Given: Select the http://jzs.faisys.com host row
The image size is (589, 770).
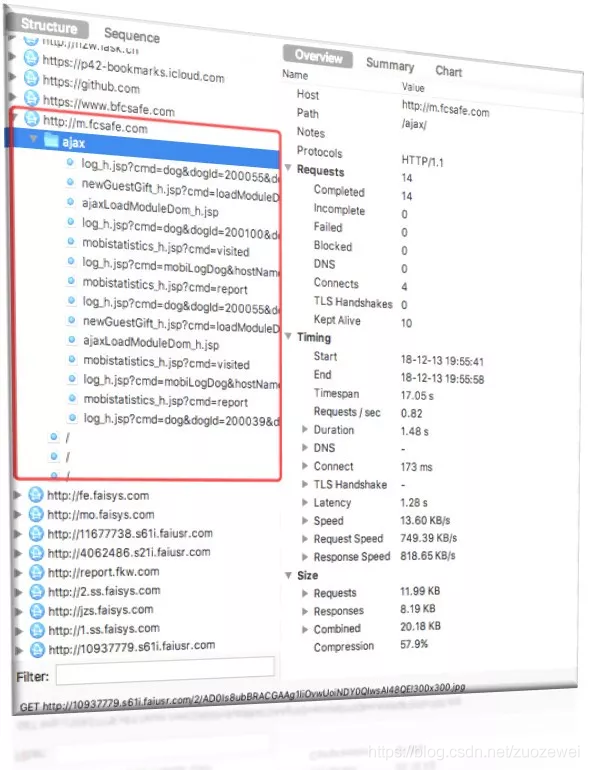Looking at the screenshot, I should click(x=101, y=610).
